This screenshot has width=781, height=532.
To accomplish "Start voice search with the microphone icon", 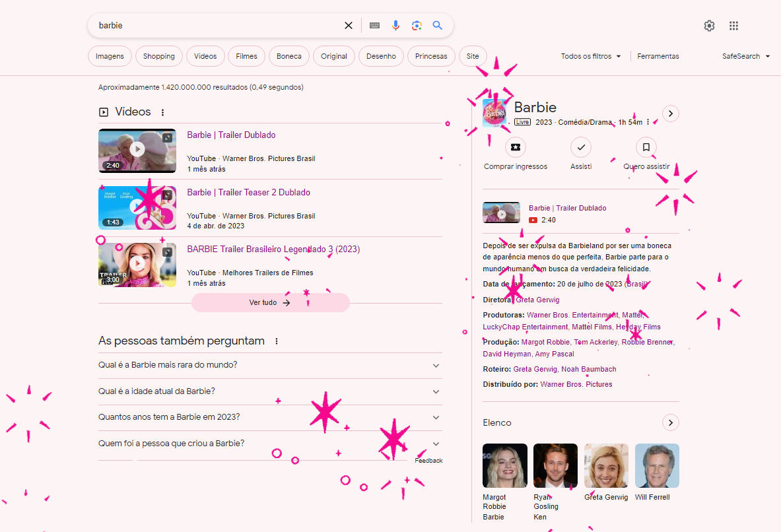I will 395,26.
